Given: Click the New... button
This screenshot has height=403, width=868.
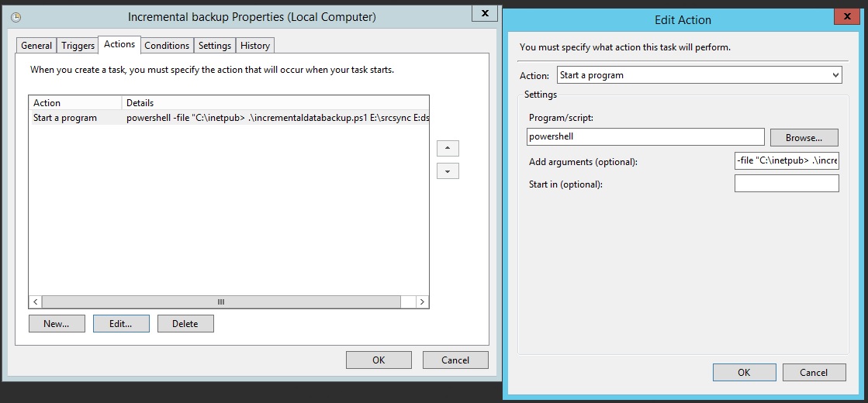Looking at the screenshot, I should tap(57, 324).
